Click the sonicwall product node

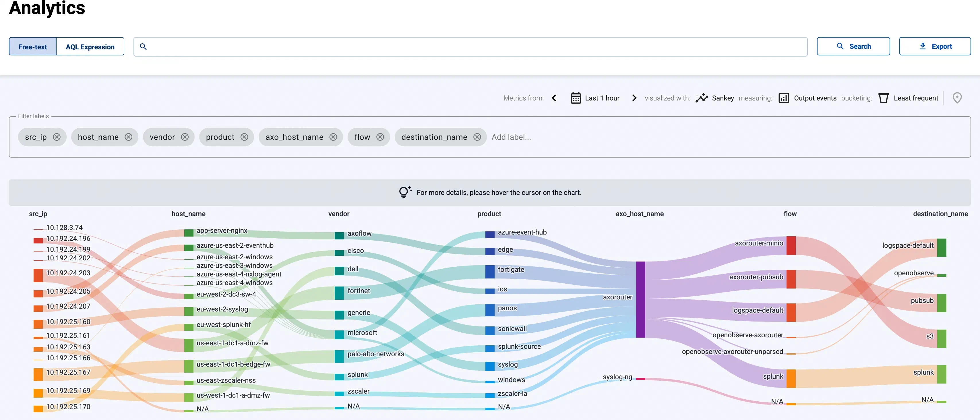click(x=490, y=331)
